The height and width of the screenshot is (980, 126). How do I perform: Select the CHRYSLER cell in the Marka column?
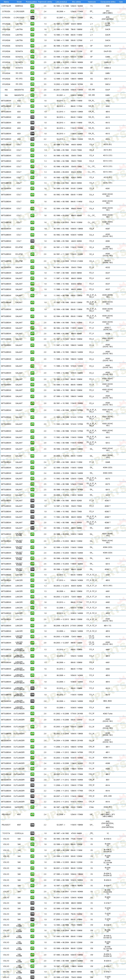tap(6, 6)
